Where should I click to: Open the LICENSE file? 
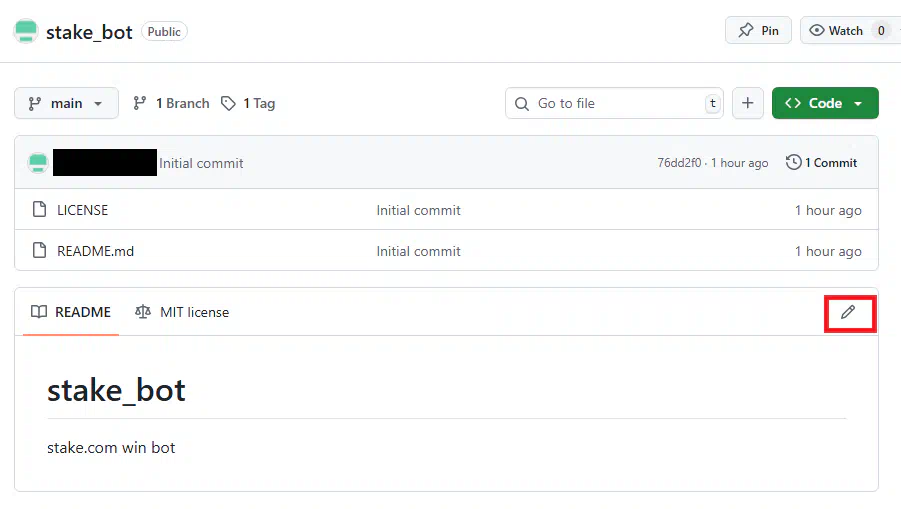(x=82, y=210)
